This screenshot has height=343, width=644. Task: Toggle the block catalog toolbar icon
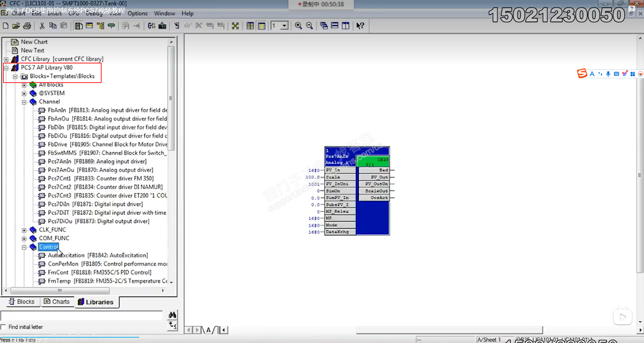tap(79, 26)
